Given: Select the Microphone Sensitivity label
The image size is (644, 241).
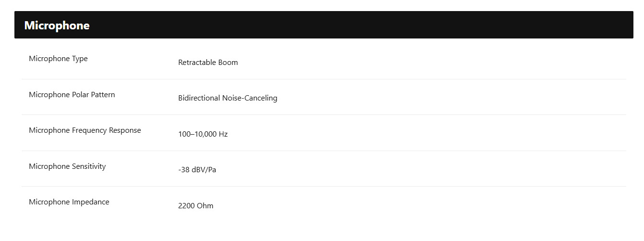Looking at the screenshot, I should [x=67, y=166].
